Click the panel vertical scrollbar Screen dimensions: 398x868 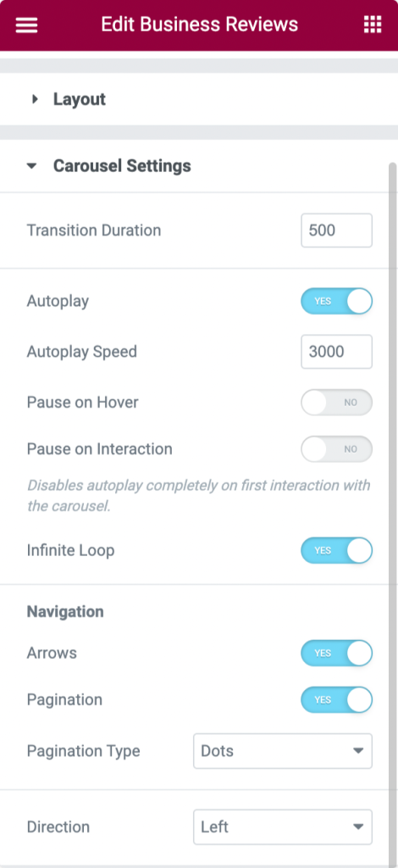pos(393,512)
